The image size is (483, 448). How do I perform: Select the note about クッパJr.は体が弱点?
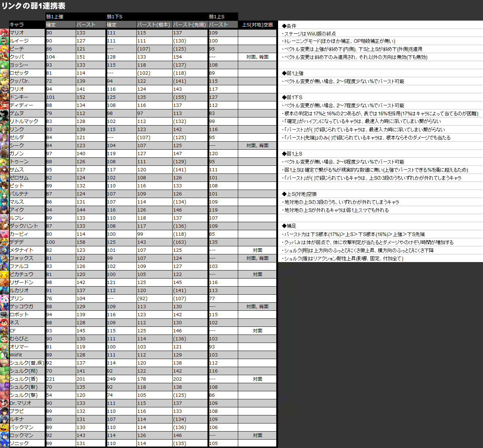pos(368,242)
